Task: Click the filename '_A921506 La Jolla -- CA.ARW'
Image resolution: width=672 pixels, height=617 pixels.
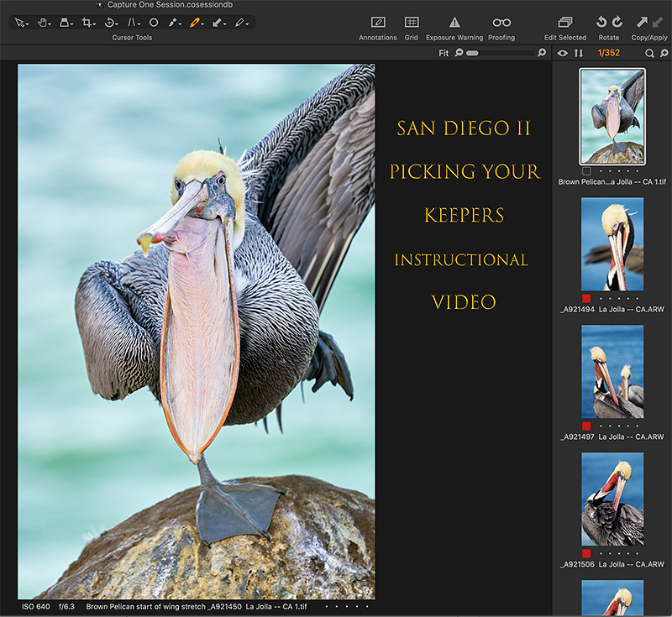Action: [612, 564]
